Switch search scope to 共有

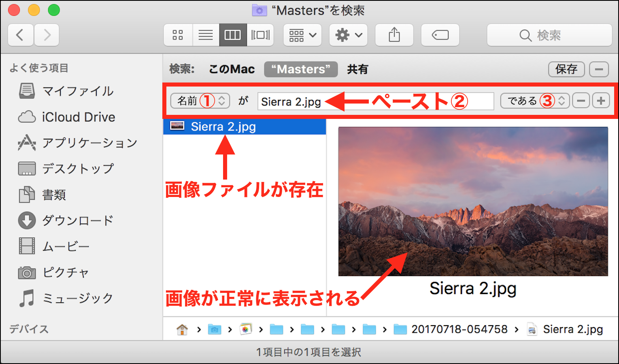(x=357, y=69)
